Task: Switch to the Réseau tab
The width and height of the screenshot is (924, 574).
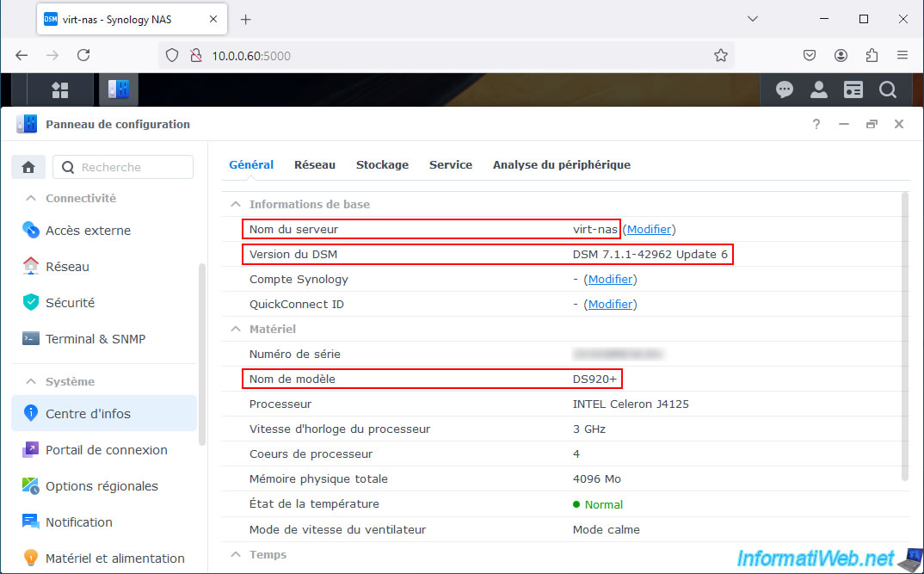Action: [x=315, y=165]
